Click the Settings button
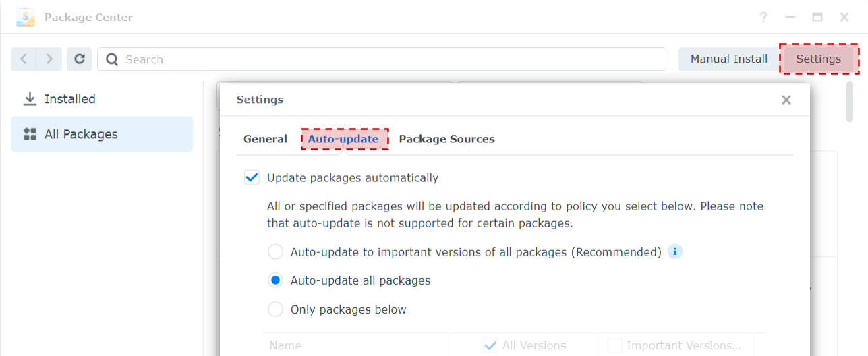The image size is (868, 356). pyautogui.click(x=818, y=59)
